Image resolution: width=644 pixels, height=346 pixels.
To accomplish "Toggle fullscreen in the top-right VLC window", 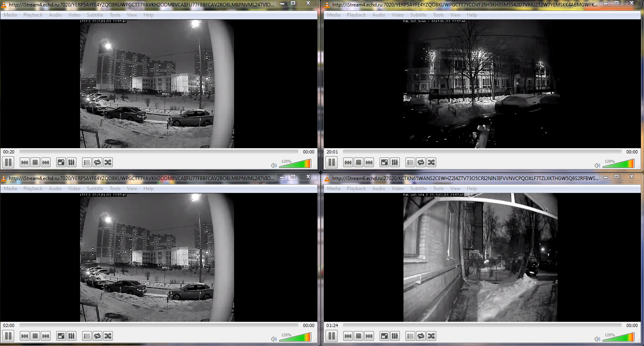I will click(384, 162).
